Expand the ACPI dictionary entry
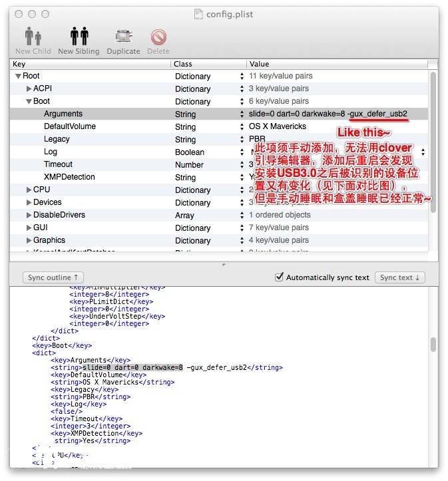 click(29, 89)
